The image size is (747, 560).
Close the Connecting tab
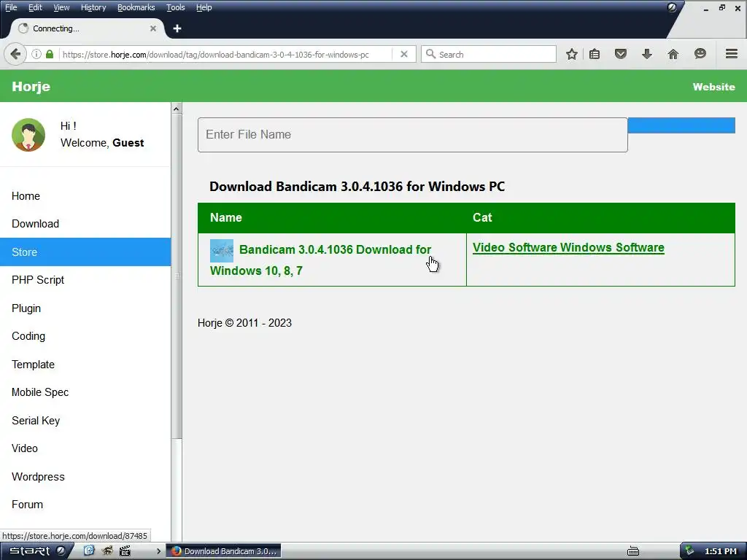153,28
